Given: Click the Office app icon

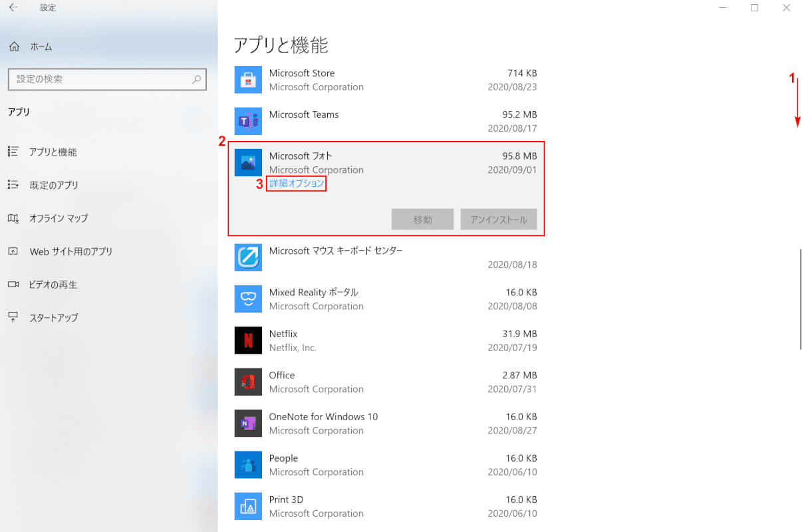Looking at the screenshot, I should 248,382.
